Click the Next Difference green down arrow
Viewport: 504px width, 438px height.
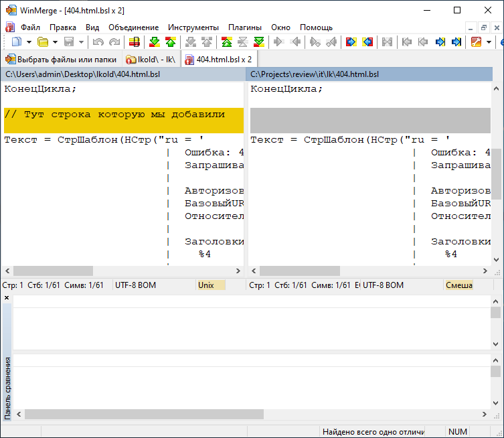coord(155,42)
